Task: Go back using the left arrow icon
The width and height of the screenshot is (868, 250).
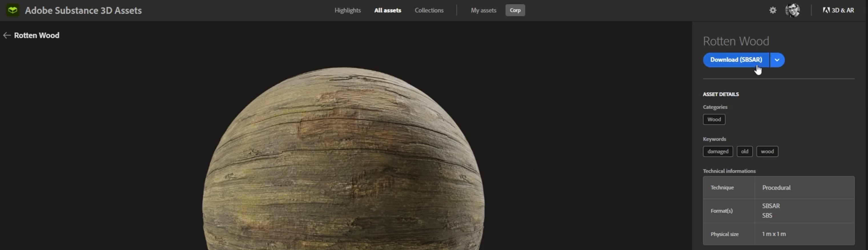Action: (x=7, y=35)
